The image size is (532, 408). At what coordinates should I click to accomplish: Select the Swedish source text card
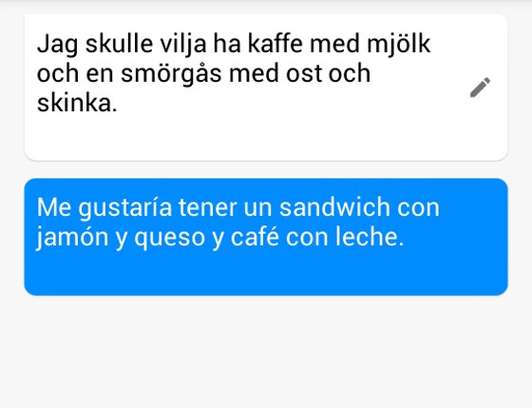click(x=266, y=87)
